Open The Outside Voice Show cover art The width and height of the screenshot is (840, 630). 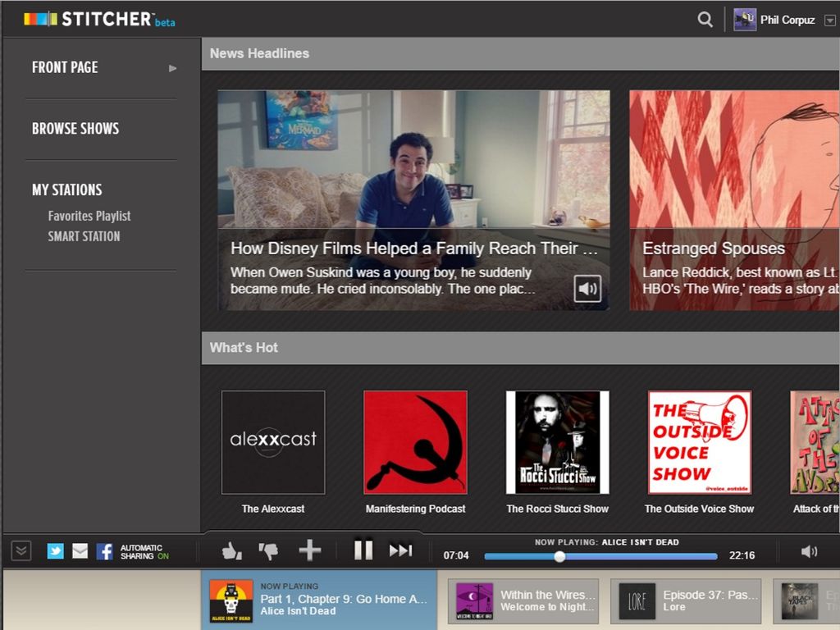tap(700, 442)
